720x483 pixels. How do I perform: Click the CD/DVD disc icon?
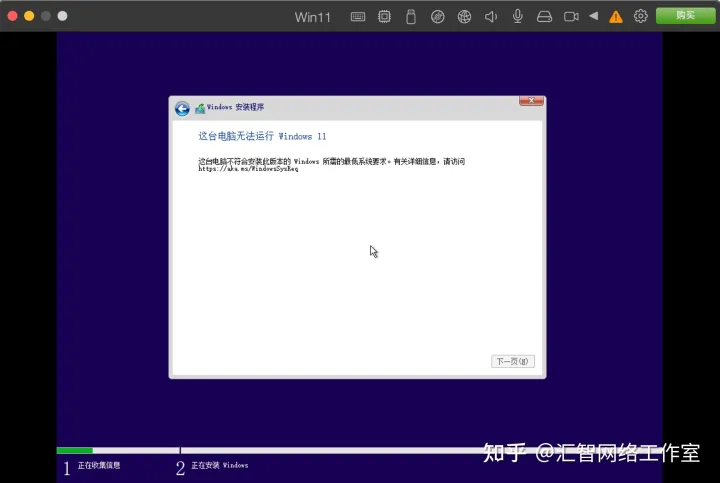click(x=438, y=17)
